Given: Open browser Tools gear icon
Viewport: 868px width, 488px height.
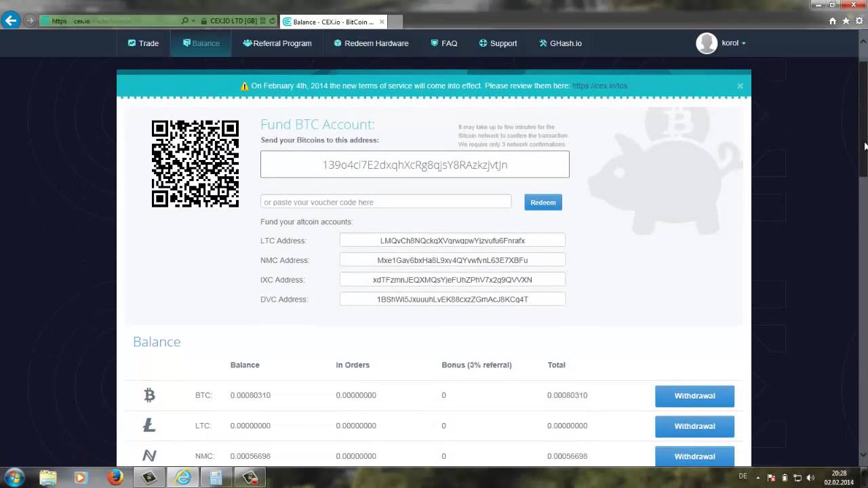Looking at the screenshot, I should tap(859, 21).
